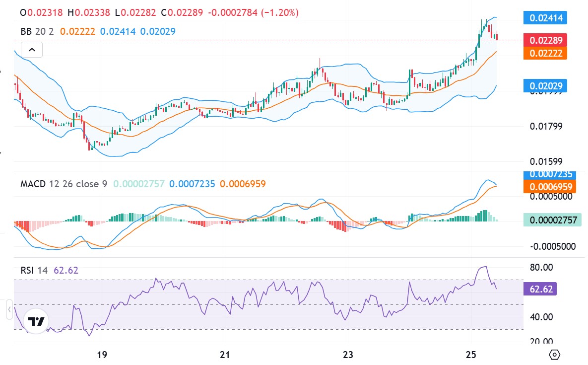Select the red 0.02289 current price label

[545, 40]
